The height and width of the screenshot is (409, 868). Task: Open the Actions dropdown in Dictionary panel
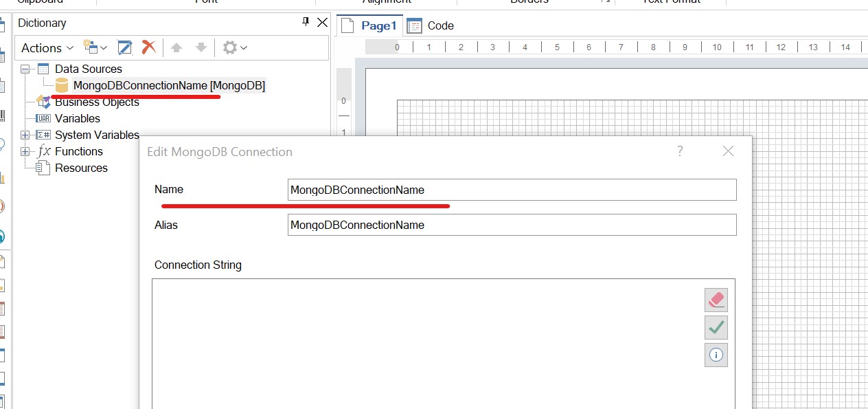[x=47, y=48]
